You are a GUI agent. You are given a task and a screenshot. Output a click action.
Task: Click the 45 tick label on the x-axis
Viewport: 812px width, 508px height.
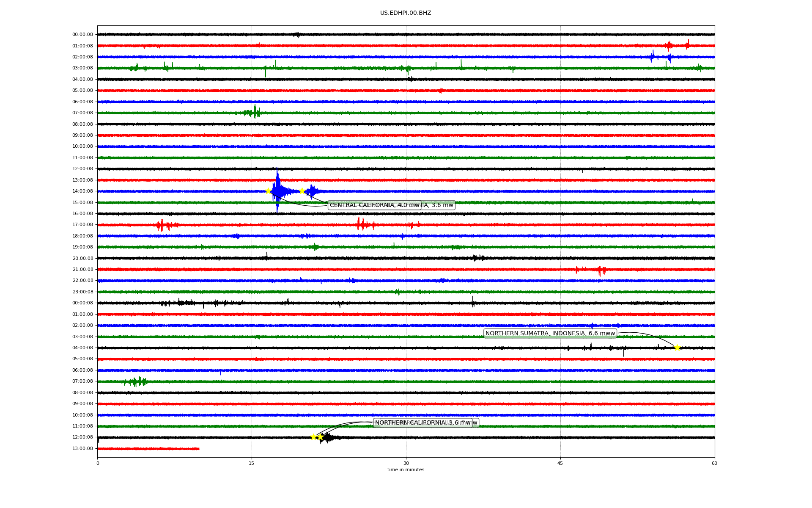pos(560,463)
